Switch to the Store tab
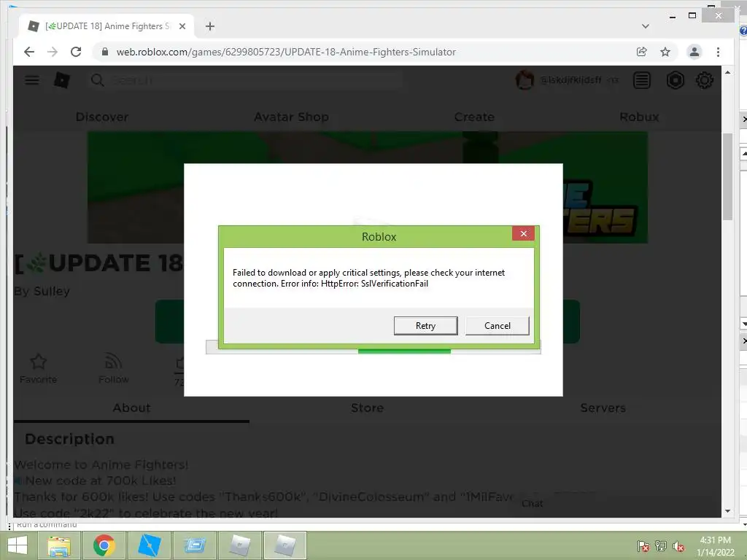Screen dimensions: 747x560 [x=368, y=408]
